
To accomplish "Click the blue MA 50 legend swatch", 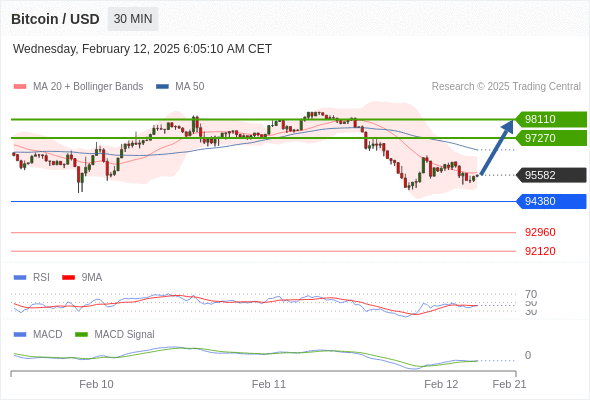I will [x=162, y=87].
